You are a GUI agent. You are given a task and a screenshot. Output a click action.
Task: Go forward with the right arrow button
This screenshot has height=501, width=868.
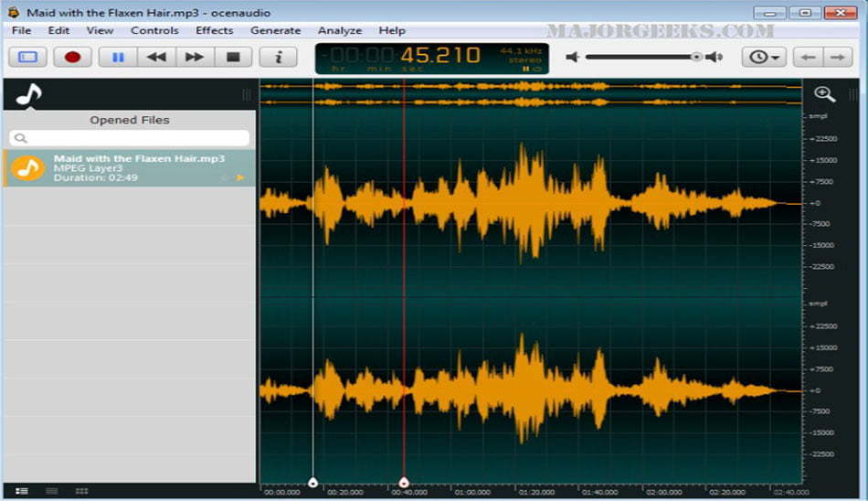(838, 57)
